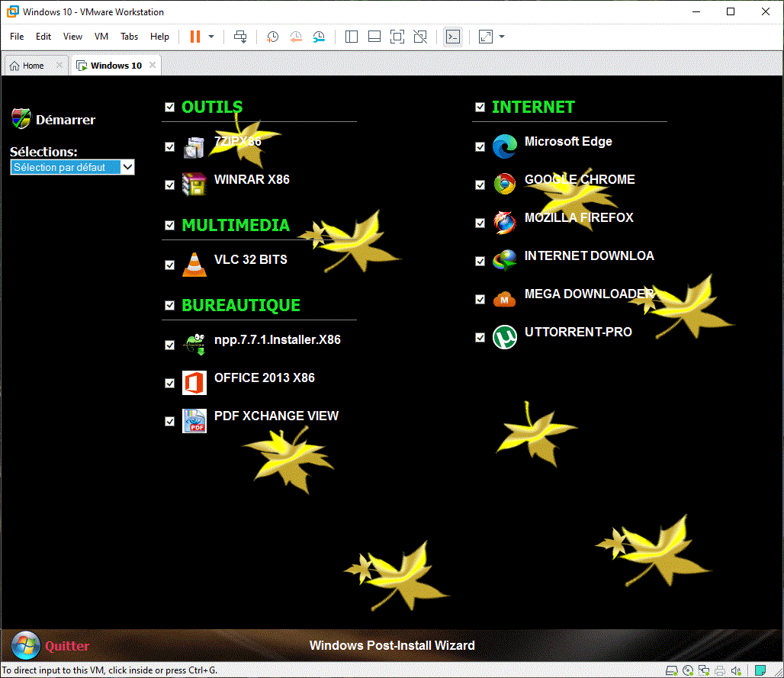Pause the virtual machine from the toolbar
The image size is (784, 678).
pos(195,37)
